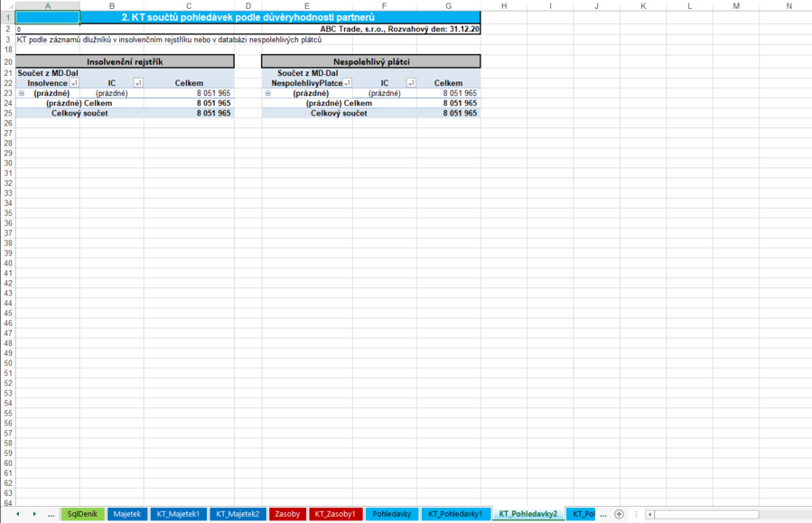Switch to the Pohledavky sheet tab

[391, 514]
